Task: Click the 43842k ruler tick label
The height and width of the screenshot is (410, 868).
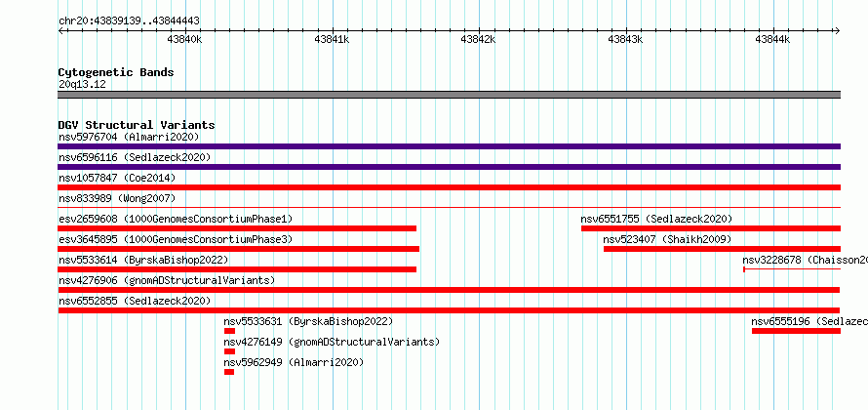Action: pos(478,40)
